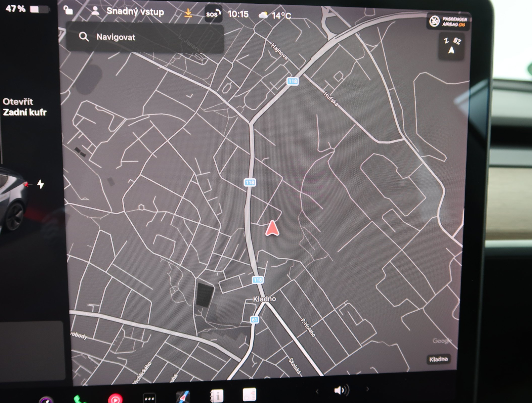This screenshot has height=403, width=532.
Task: Tap the search magnifier icon
Action: click(x=84, y=37)
